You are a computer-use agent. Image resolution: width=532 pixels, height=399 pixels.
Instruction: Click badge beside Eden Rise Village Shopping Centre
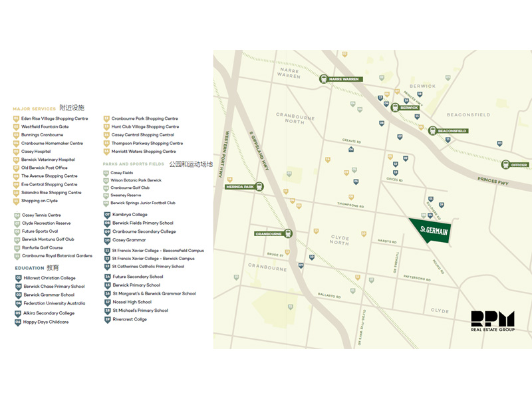click(x=16, y=119)
